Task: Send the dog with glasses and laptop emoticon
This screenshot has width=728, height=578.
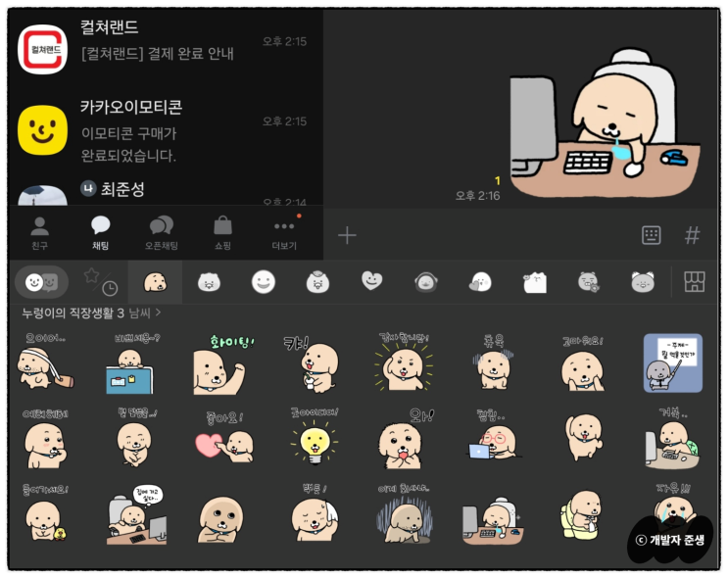Action: [493, 436]
